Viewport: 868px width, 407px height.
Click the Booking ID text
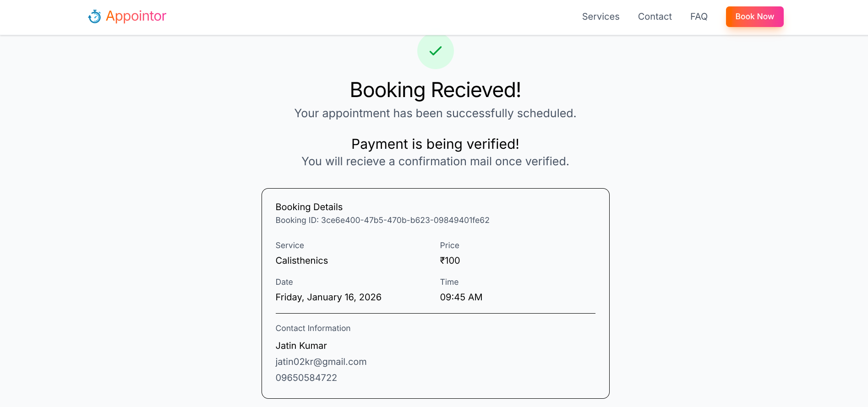[382, 220]
